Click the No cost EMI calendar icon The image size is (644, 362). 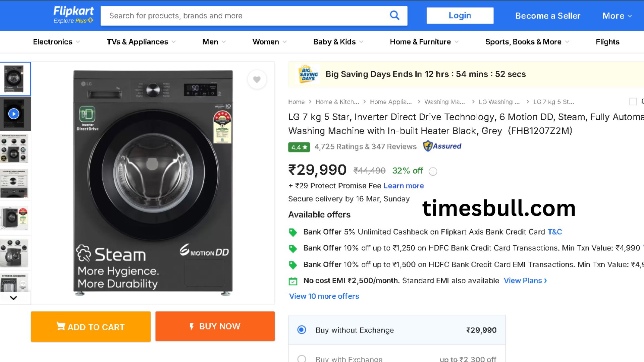click(x=293, y=281)
